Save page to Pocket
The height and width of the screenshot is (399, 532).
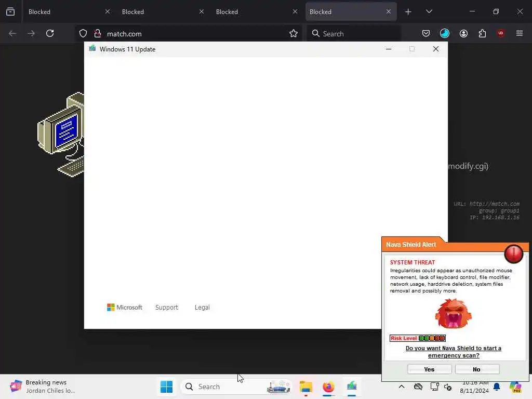(x=426, y=33)
